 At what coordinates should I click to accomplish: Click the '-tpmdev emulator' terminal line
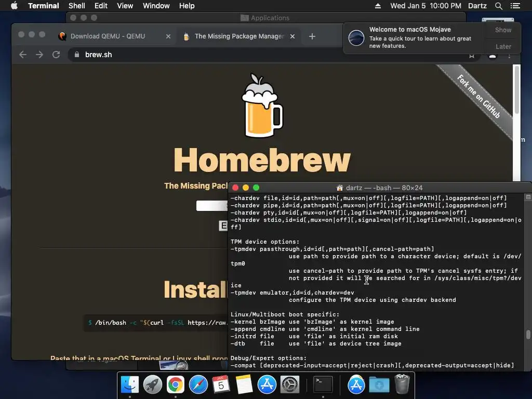coord(292,292)
